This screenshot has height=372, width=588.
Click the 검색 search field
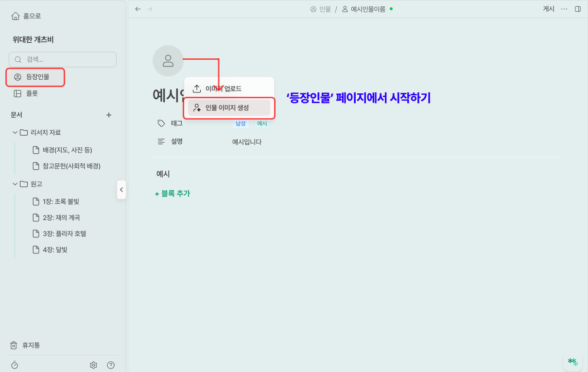63,59
